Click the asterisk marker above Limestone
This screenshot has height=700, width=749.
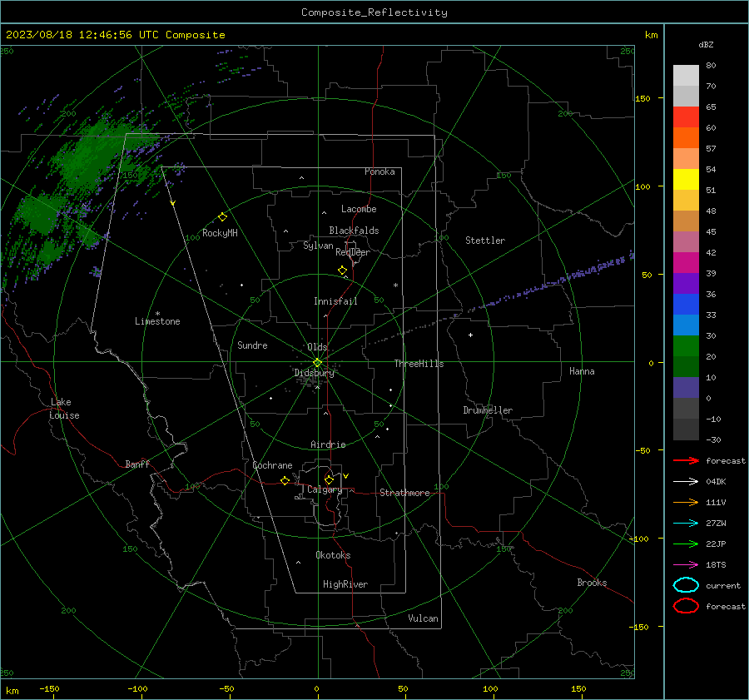(157, 314)
